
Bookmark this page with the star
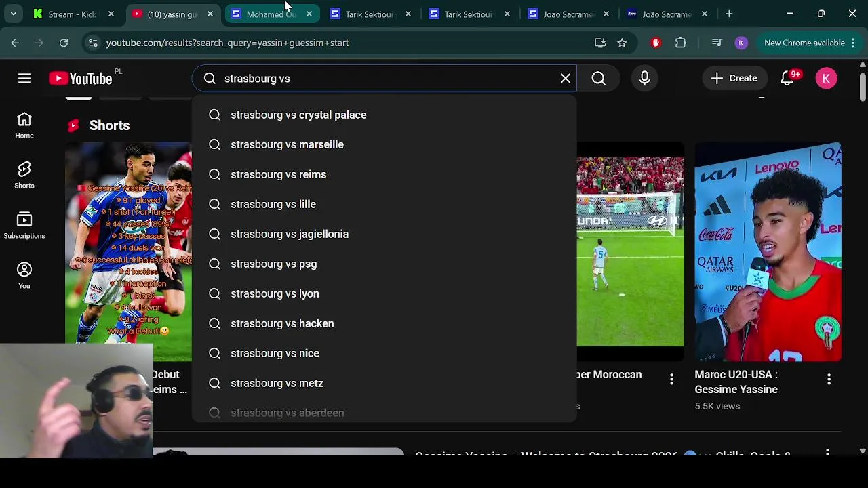(x=622, y=43)
